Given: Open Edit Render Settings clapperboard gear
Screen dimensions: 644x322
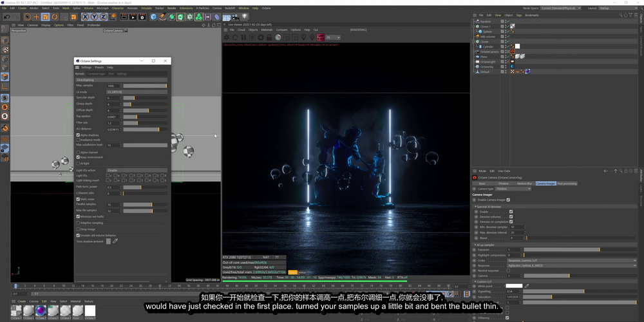Looking at the screenshot, I should [x=142, y=17].
